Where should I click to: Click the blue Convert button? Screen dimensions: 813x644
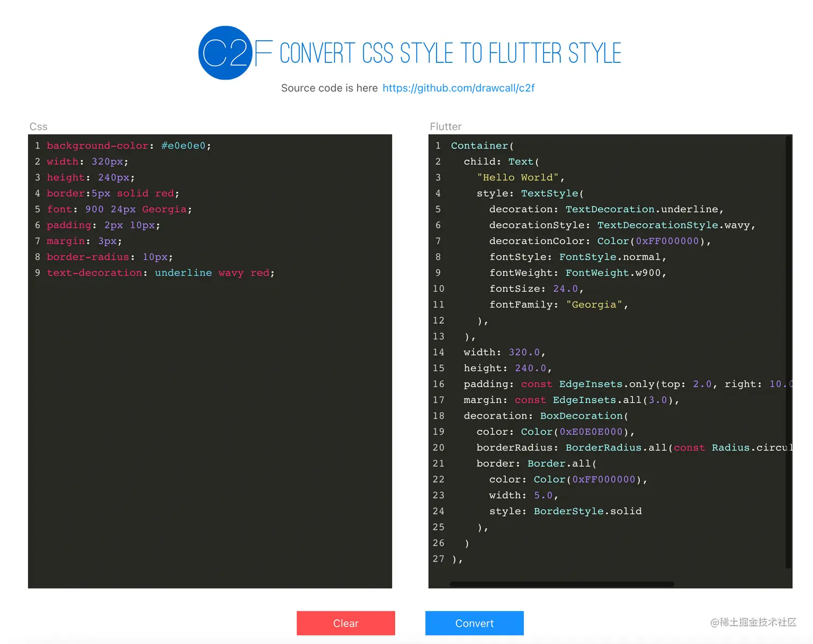pyautogui.click(x=474, y=623)
